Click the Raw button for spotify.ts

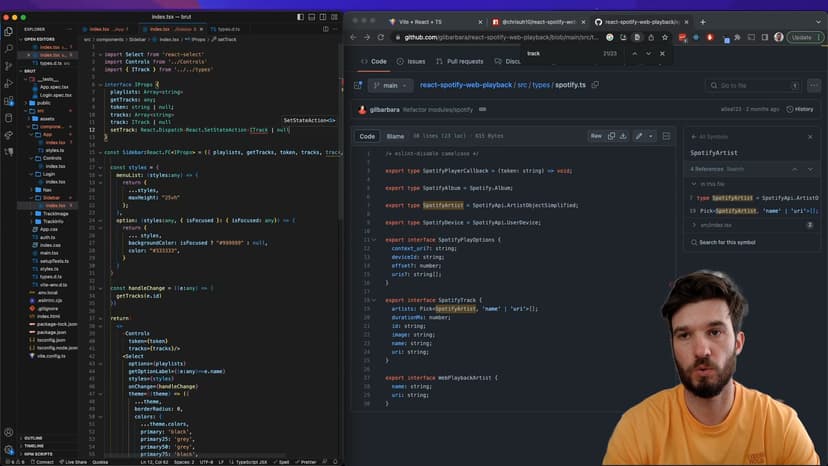click(x=596, y=136)
